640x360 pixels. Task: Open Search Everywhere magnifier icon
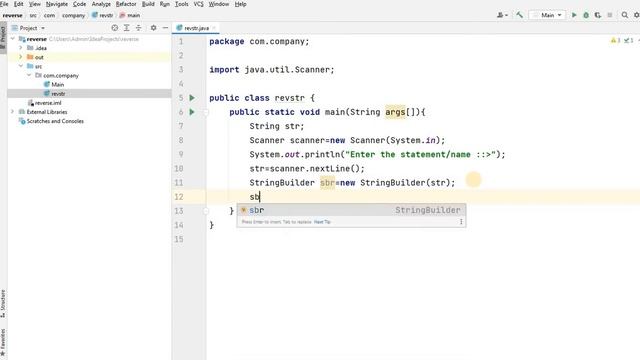coord(624,15)
